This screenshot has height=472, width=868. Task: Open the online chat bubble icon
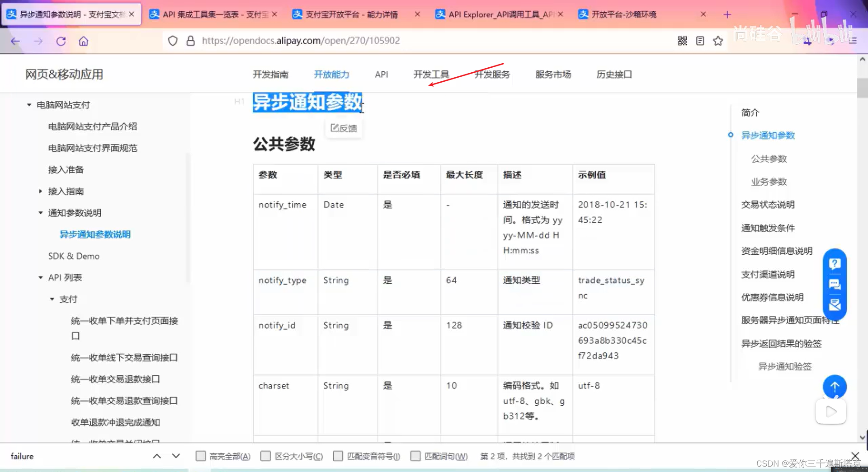[x=835, y=284]
